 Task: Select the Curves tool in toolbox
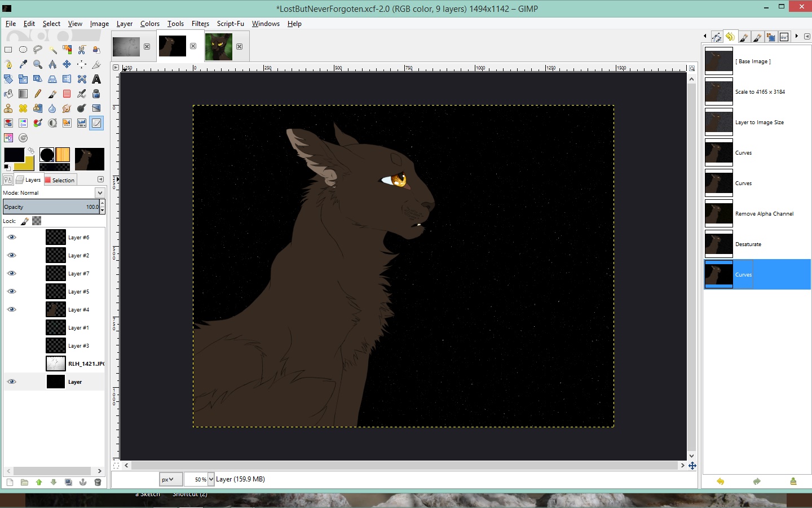(96, 123)
